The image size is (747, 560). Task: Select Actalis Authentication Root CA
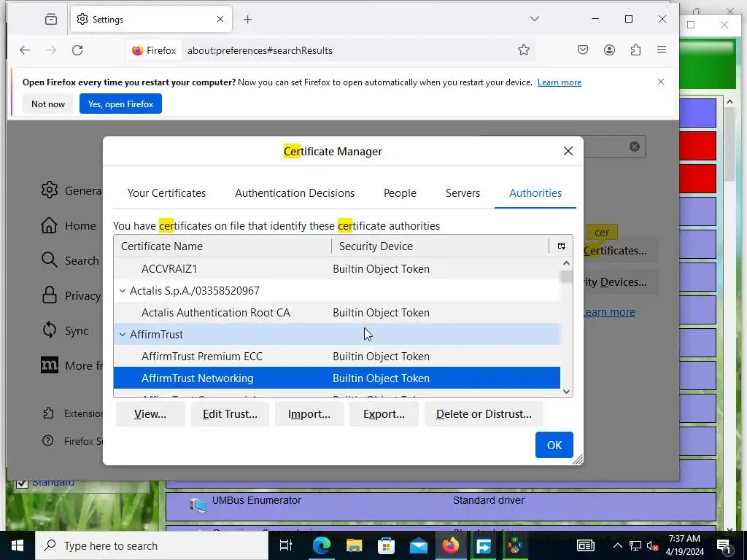[337, 312]
